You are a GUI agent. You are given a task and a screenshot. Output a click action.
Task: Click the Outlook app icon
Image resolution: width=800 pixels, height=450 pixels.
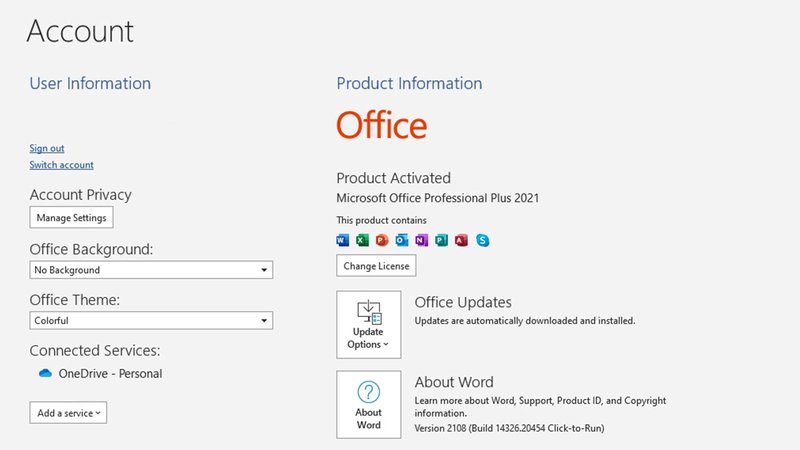coord(402,240)
